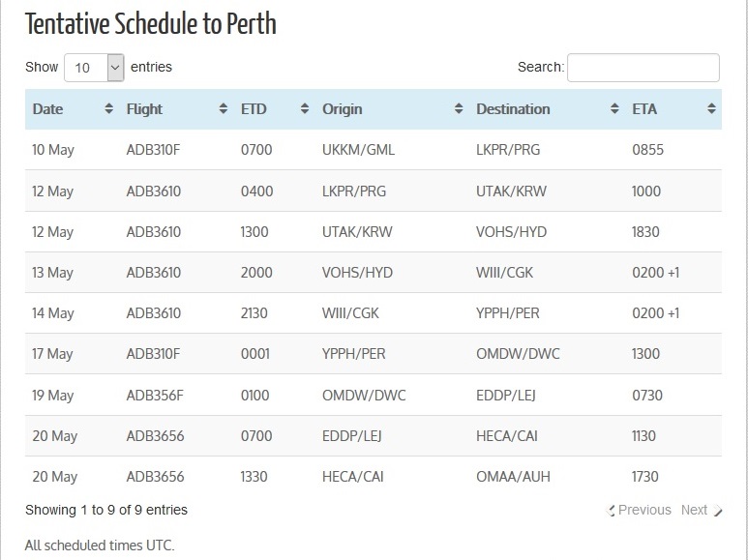Viewport: 748px width, 560px height.
Task: Go to Next page link
Action: [702, 510]
